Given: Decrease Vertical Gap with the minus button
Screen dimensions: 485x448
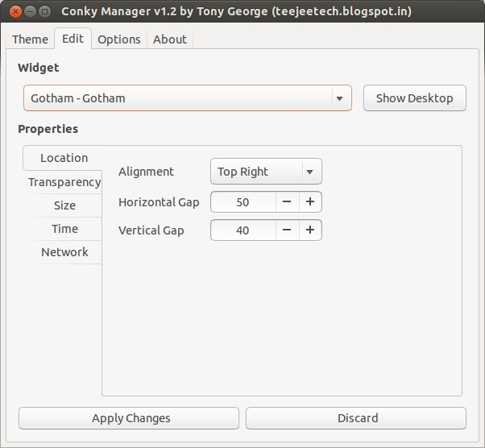Looking at the screenshot, I should (287, 230).
